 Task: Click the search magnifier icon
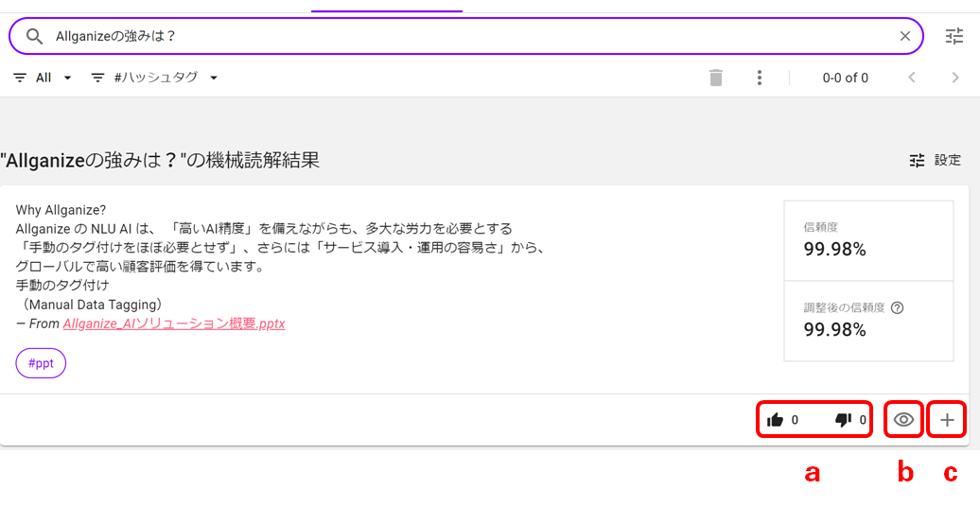point(34,36)
